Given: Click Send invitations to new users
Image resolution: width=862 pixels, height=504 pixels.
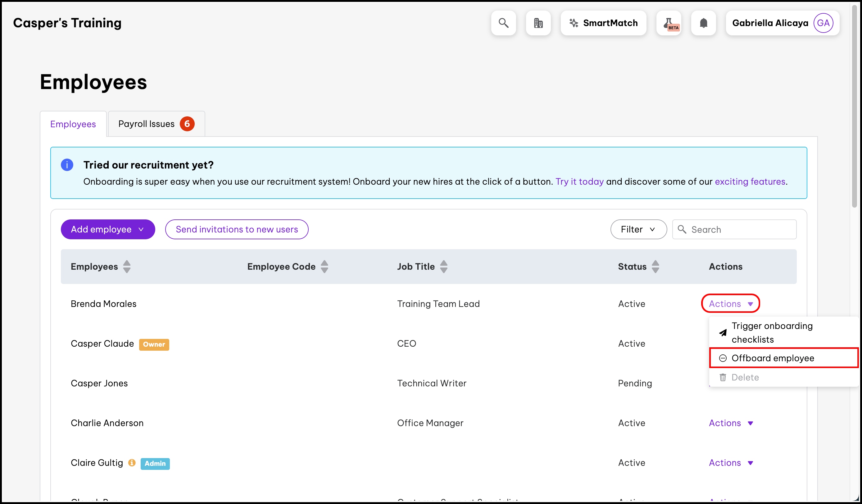Looking at the screenshot, I should [x=237, y=229].
